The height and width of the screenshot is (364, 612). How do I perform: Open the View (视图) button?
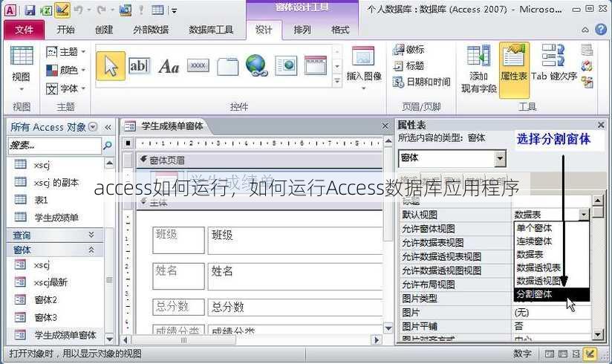point(21,70)
